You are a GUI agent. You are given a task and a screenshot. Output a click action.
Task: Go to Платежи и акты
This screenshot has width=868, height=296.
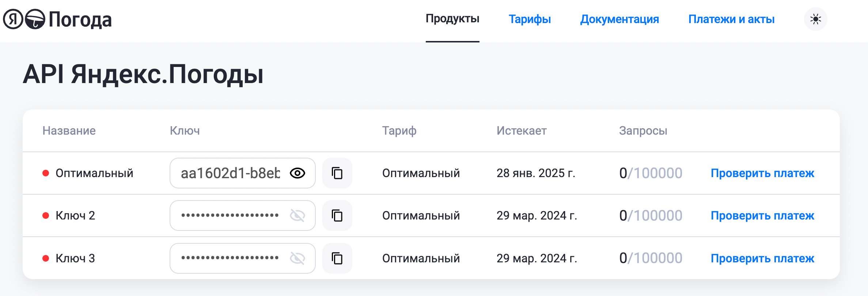tap(731, 19)
